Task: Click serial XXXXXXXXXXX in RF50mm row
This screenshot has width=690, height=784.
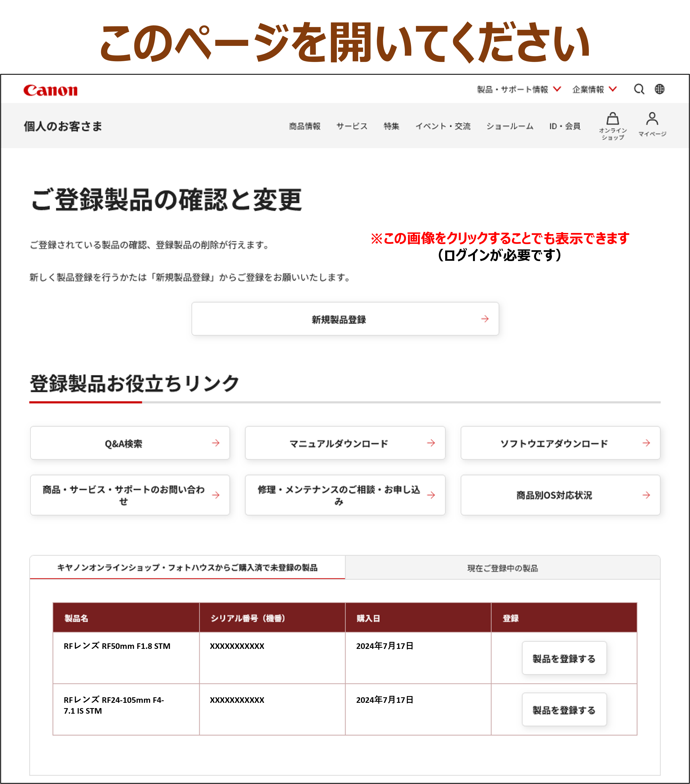Action: [237, 646]
